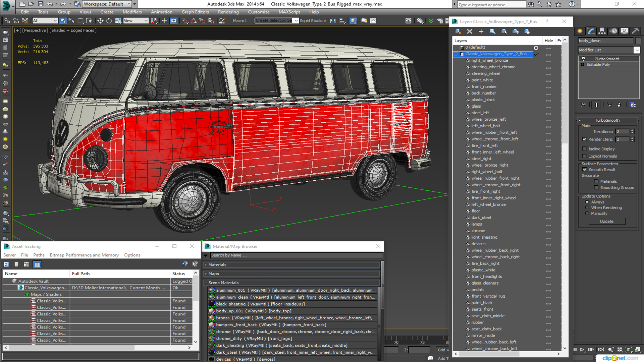Open the Utilities hammer tab
This screenshot has width=644, height=362.
click(635, 31)
